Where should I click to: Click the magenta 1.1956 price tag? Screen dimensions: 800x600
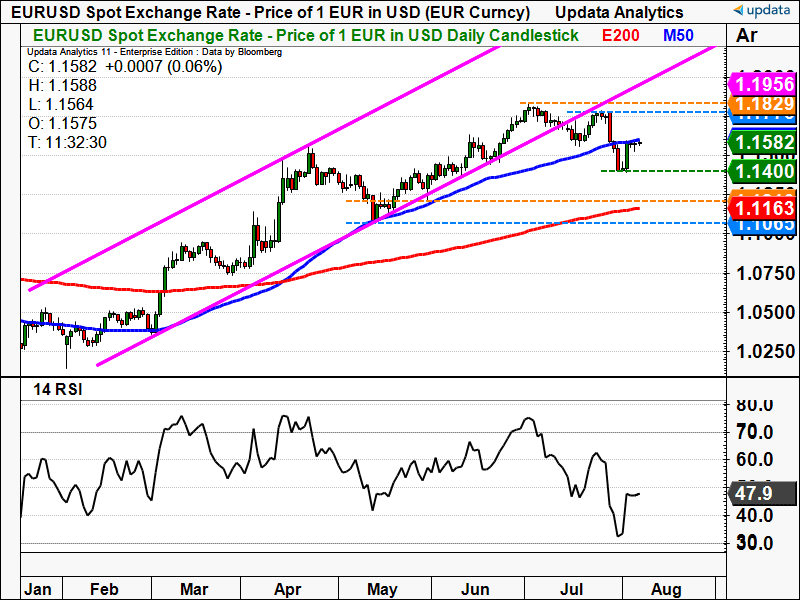[x=762, y=84]
